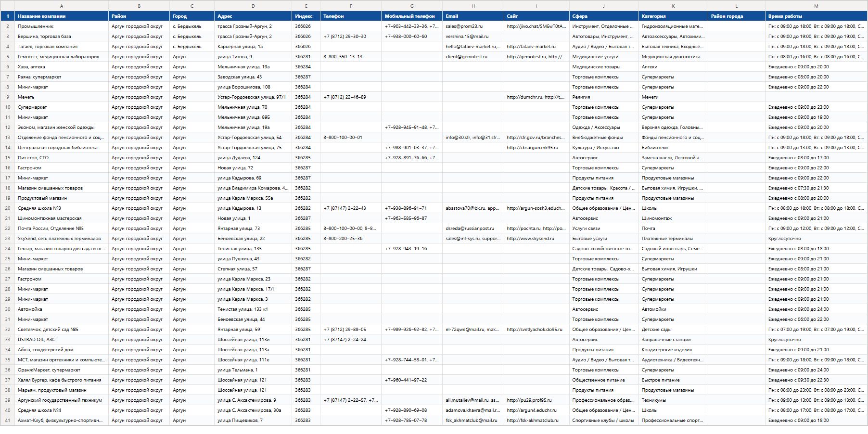
Task: Click address 'улица Дудаева, 124'
Action: click(x=253, y=157)
